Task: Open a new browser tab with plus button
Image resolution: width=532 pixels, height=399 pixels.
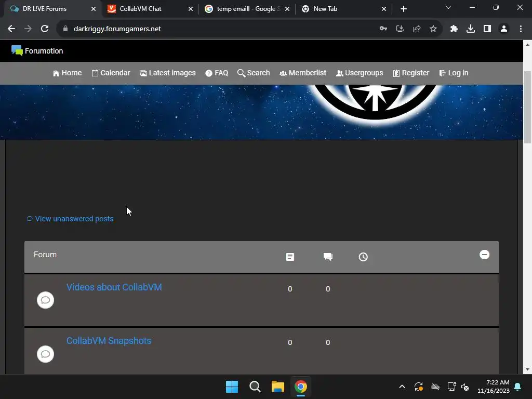Action: (403, 9)
